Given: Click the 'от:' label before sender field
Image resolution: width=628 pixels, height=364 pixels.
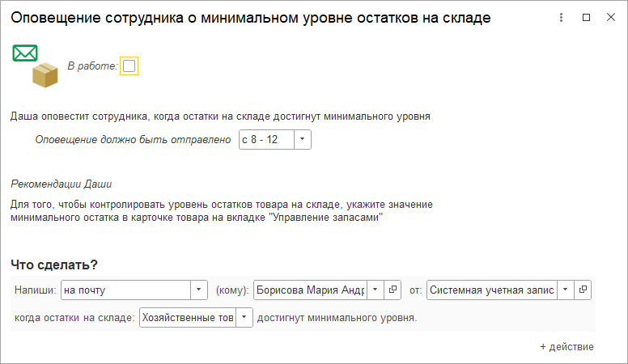Looking at the screenshot, I should coord(416,290).
